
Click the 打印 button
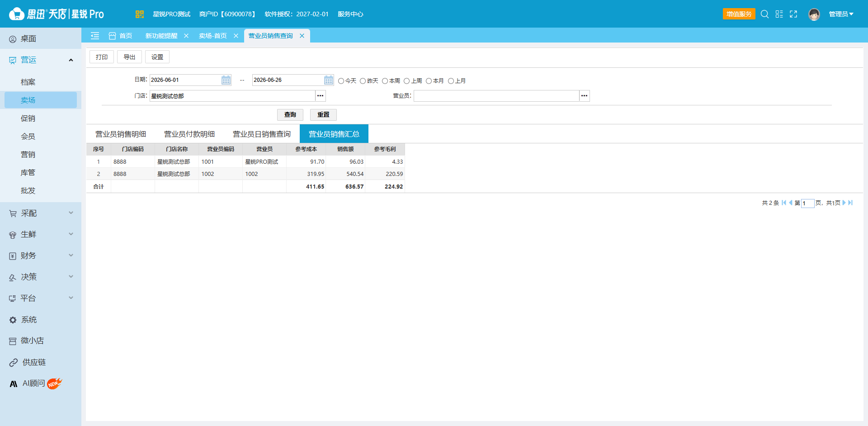pyautogui.click(x=102, y=57)
